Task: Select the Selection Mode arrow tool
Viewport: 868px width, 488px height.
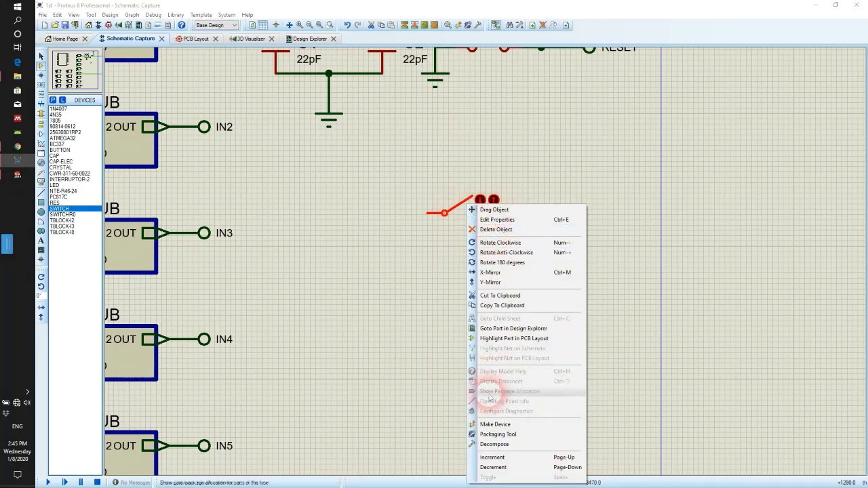Action: [x=41, y=56]
